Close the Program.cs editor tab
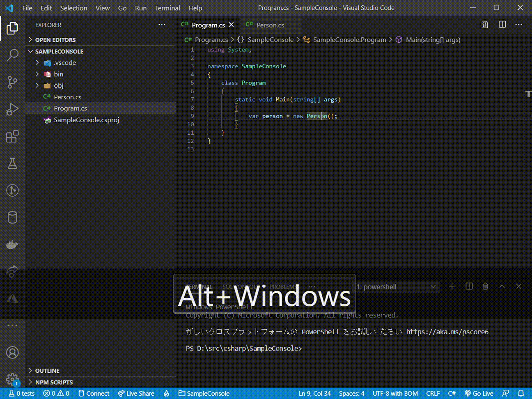 (x=232, y=25)
